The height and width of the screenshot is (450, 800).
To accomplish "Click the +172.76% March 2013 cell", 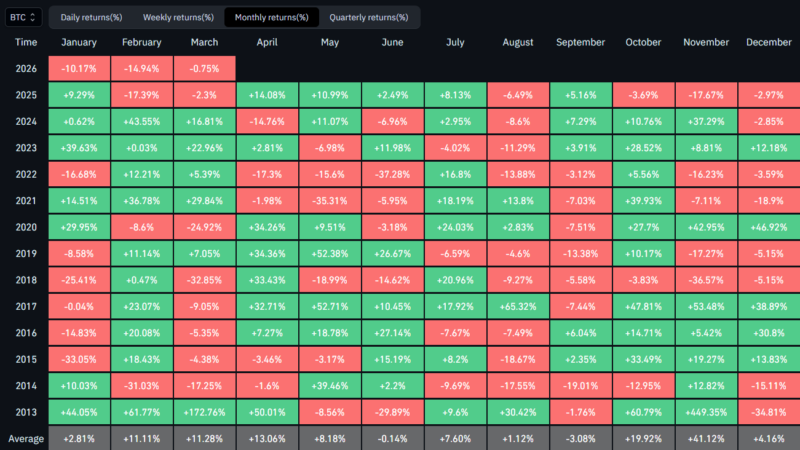I will tap(204, 412).
